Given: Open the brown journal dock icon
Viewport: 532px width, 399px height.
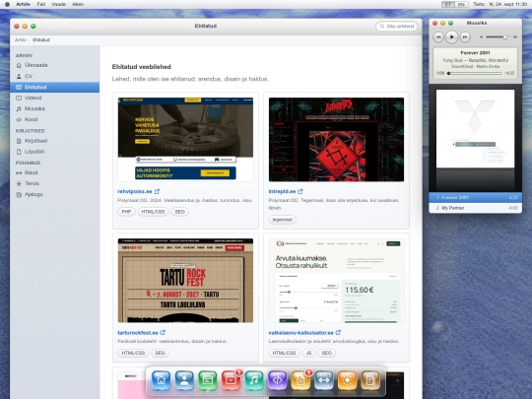Looking at the screenshot, I should click(370, 380).
